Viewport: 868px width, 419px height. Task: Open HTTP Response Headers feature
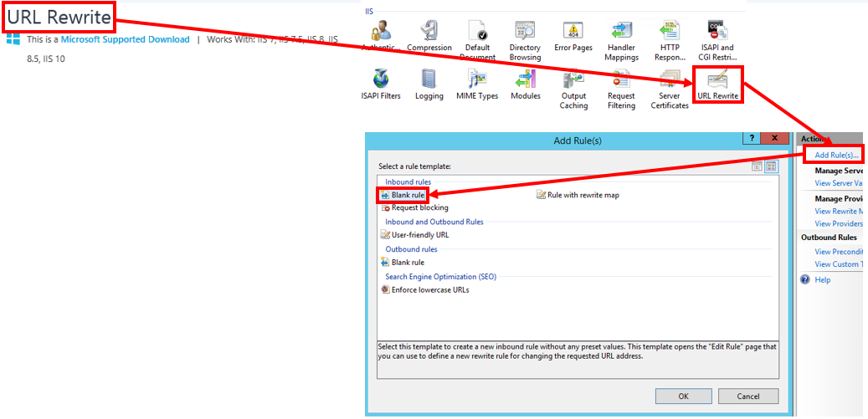click(x=670, y=41)
